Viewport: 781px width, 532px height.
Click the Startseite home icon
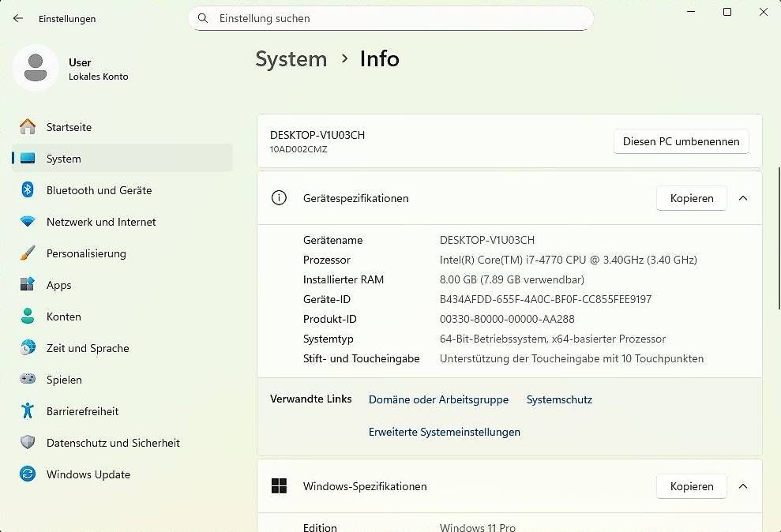(x=28, y=127)
